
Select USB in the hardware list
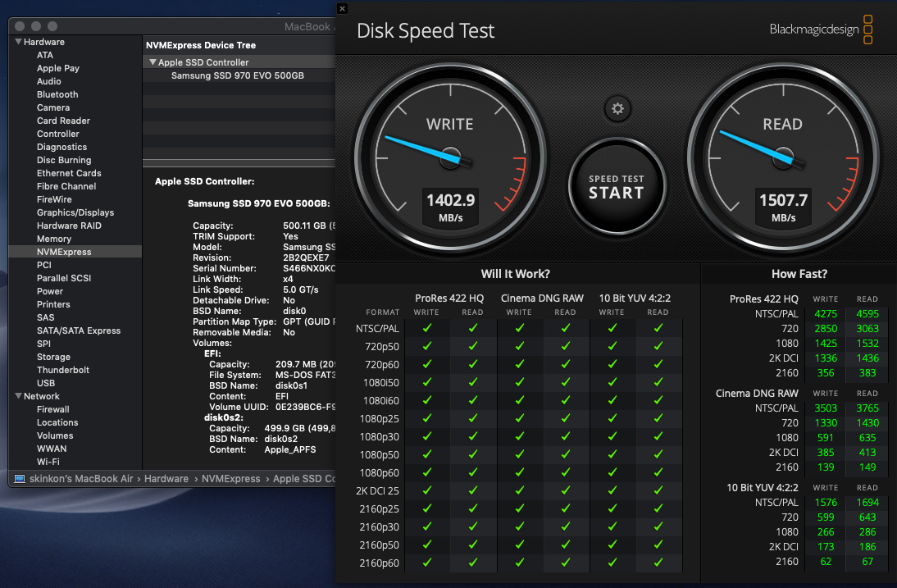point(46,383)
